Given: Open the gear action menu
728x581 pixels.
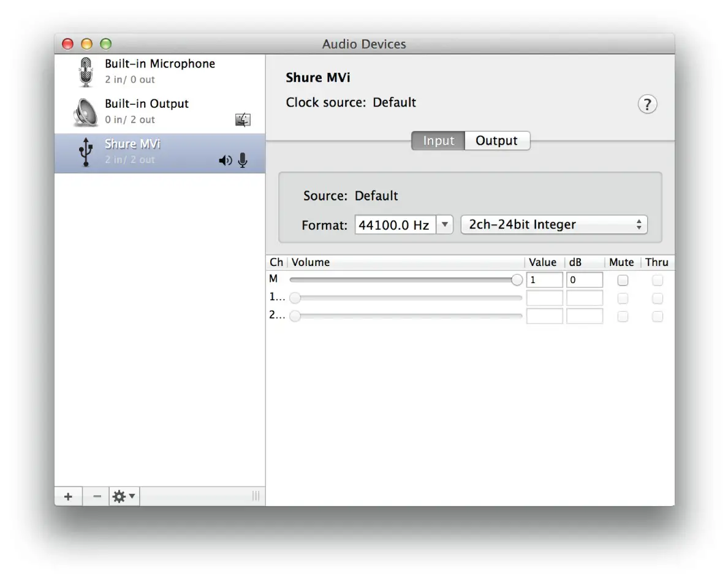Looking at the screenshot, I should (x=123, y=496).
